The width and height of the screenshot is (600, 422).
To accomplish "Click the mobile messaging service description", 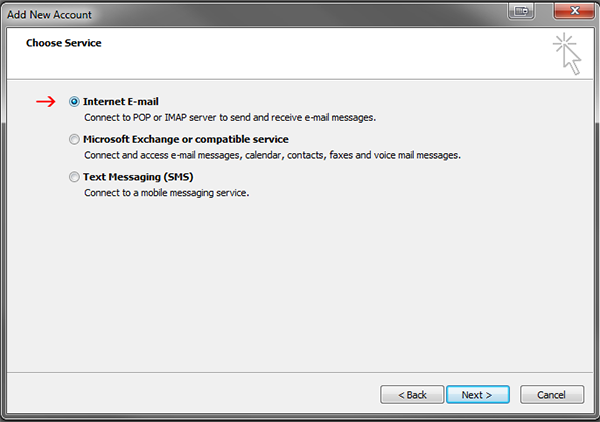I will point(166,193).
